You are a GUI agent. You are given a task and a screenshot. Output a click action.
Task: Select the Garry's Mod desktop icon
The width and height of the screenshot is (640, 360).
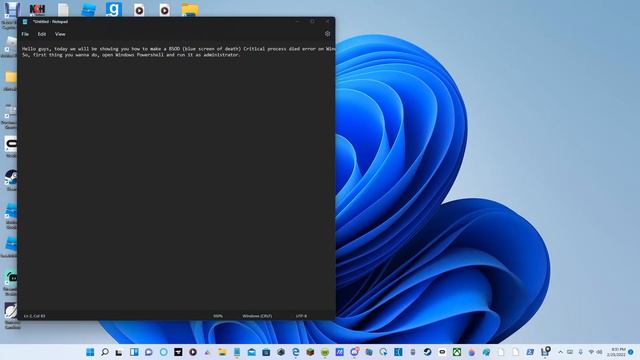[x=113, y=9]
